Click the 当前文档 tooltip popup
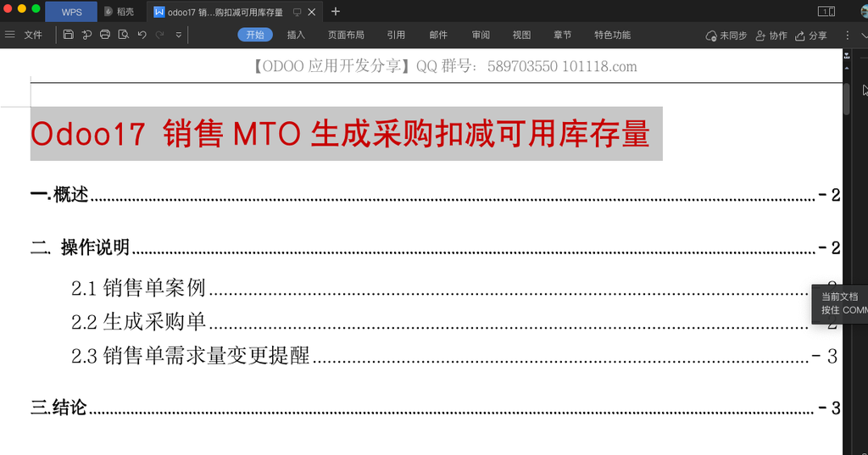 tap(840, 303)
